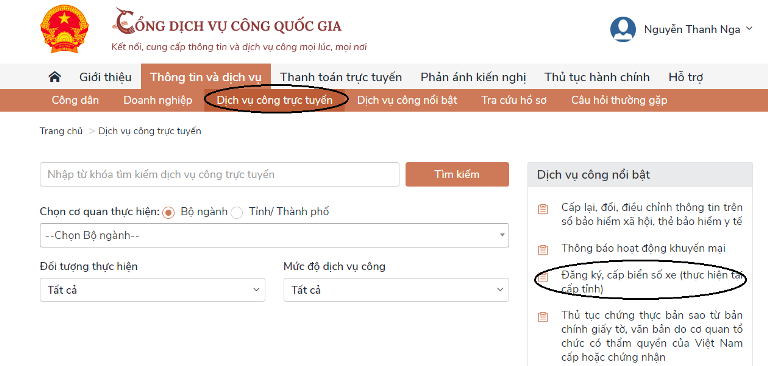Click the document icon beside Thủ tục chứng thực bản sao
Screen dimensions: 768x366
click(543, 317)
